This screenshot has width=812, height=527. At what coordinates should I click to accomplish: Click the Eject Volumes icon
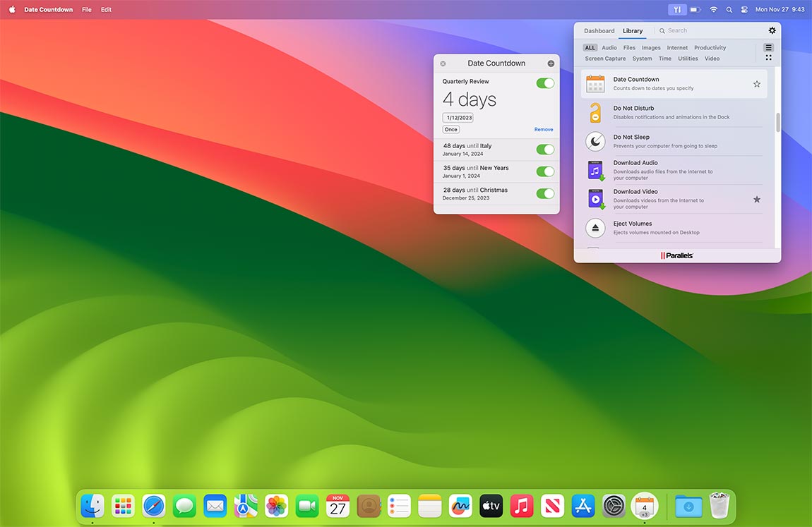pos(595,228)
